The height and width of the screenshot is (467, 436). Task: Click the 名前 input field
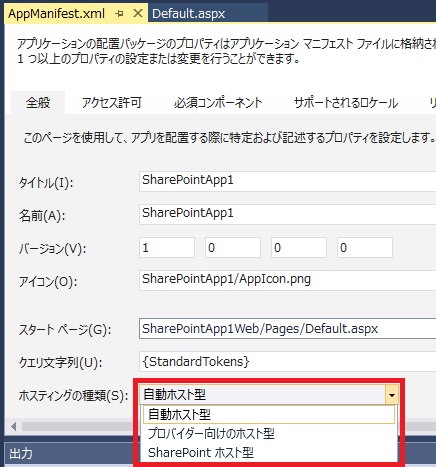point(287,214)
